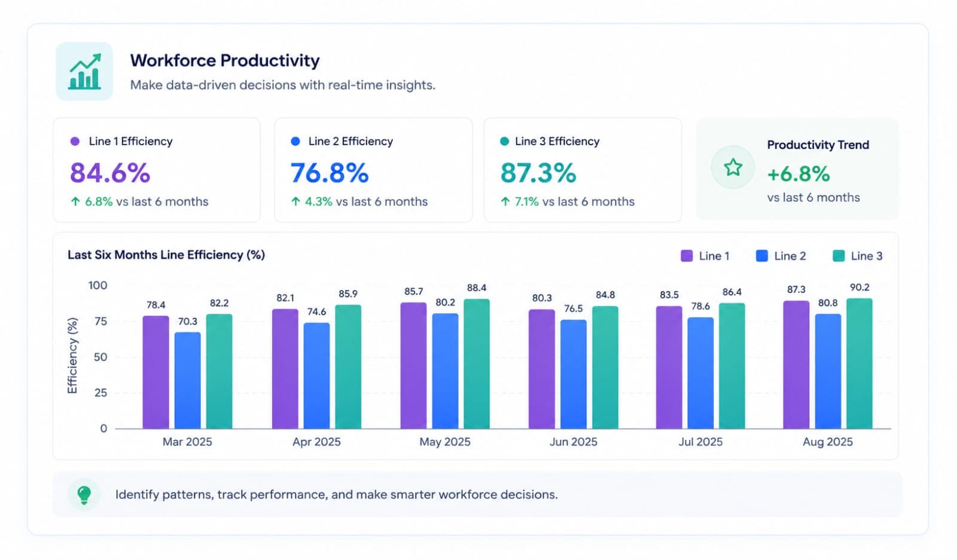Click the purple dot beside Line 1 Efficiency
957x560 pixels.
[x=75, y=142]
